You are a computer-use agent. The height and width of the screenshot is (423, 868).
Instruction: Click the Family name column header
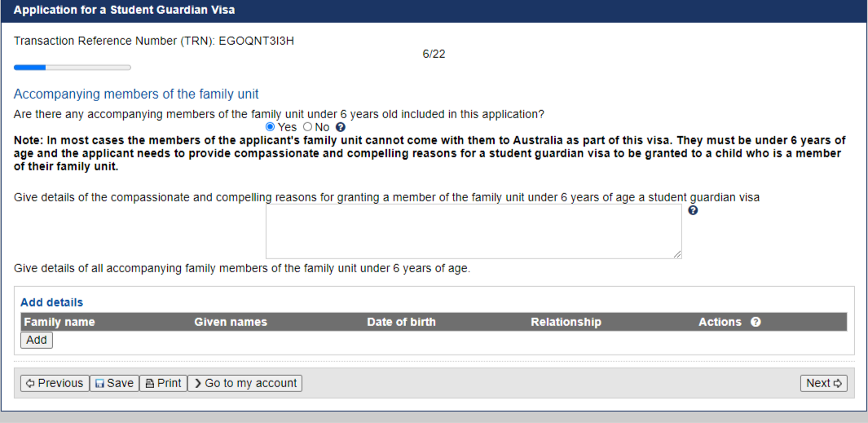pyautogui.click(x=59, y=322)
